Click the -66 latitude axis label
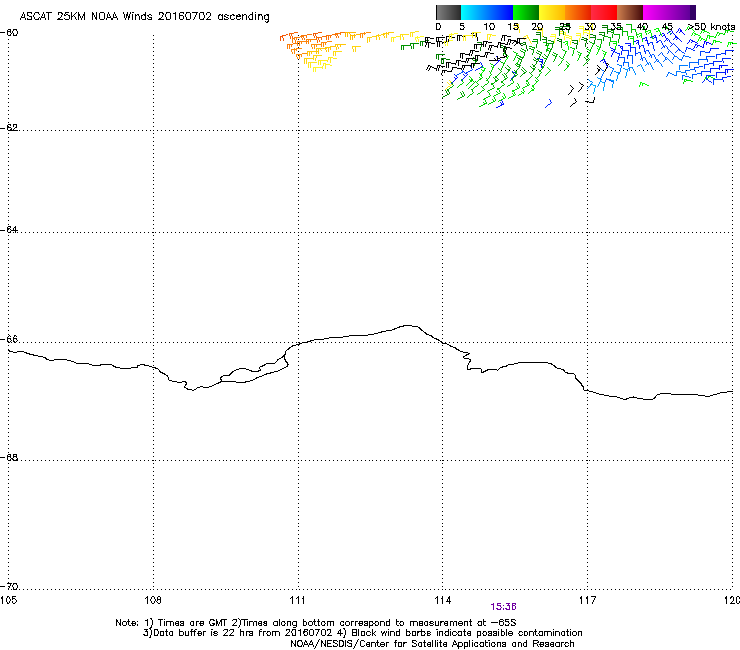This screenshot has height=650, width=740. [x=9, y=340]
